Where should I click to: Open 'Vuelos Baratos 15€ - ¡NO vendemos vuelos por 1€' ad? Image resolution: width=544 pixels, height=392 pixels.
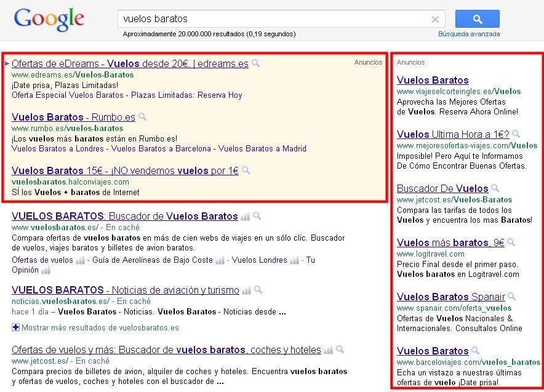pos(126,170)
